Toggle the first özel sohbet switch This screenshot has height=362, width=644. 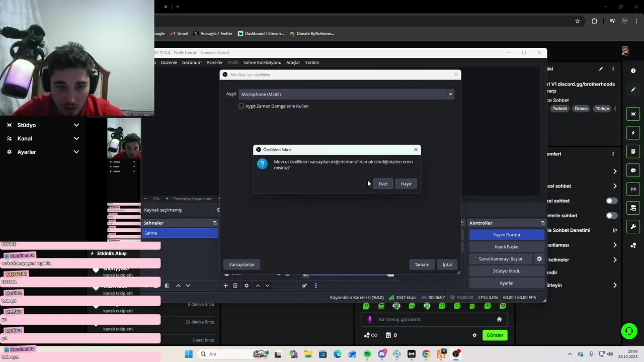tap(612, 201)
